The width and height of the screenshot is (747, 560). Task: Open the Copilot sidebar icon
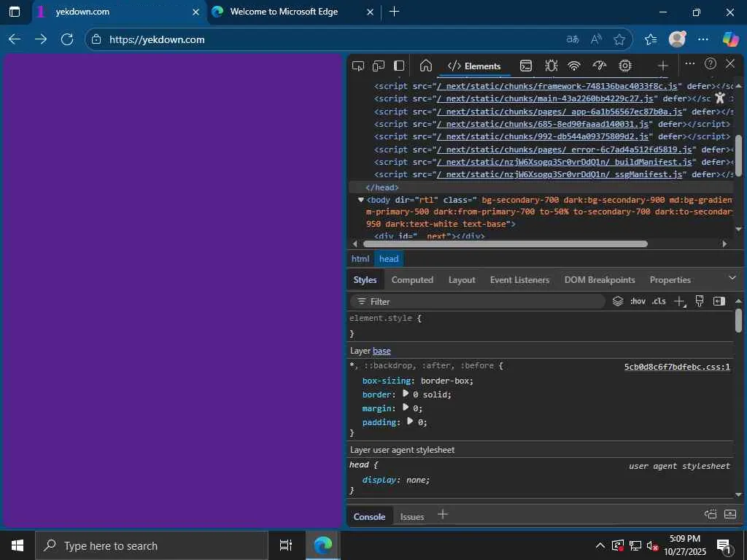pos(729,39)
